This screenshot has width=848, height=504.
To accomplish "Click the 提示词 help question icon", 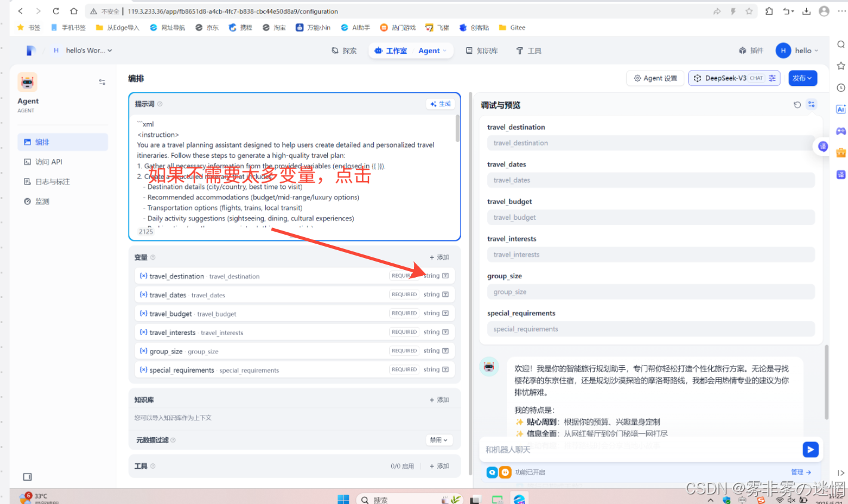I will point(159,104).
